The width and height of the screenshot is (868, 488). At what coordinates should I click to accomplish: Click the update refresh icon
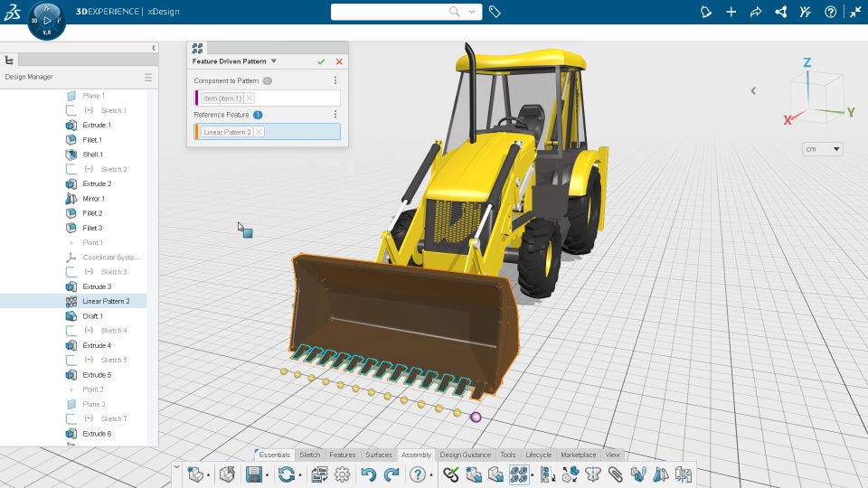pyautogui.click(x=287, y=474)
